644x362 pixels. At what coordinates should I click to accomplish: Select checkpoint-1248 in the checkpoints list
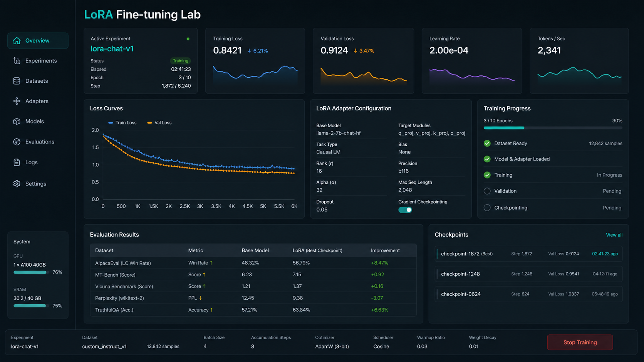pos(528,274)
